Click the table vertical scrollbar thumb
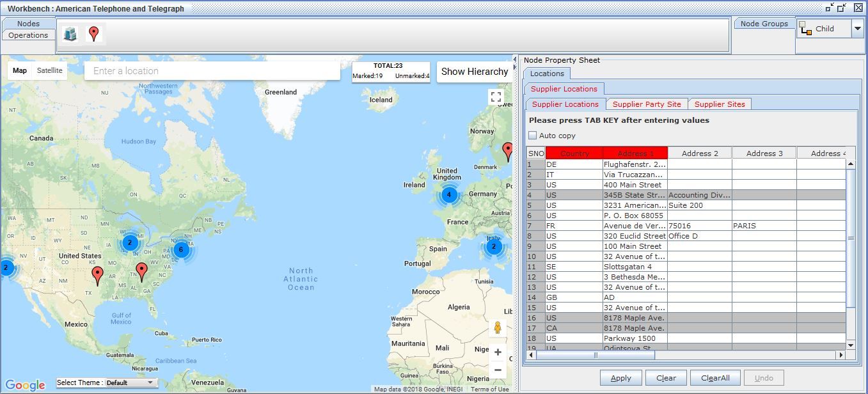Image resolution: width=868 pixels, height=394 pixels. [x=851, y=238]
